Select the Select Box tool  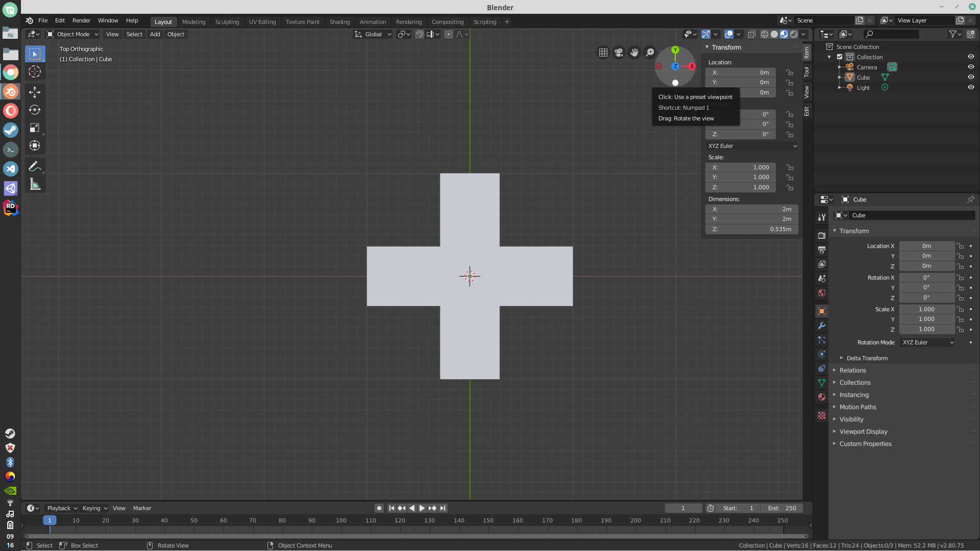pyautogui.click(x=35, y=54)
